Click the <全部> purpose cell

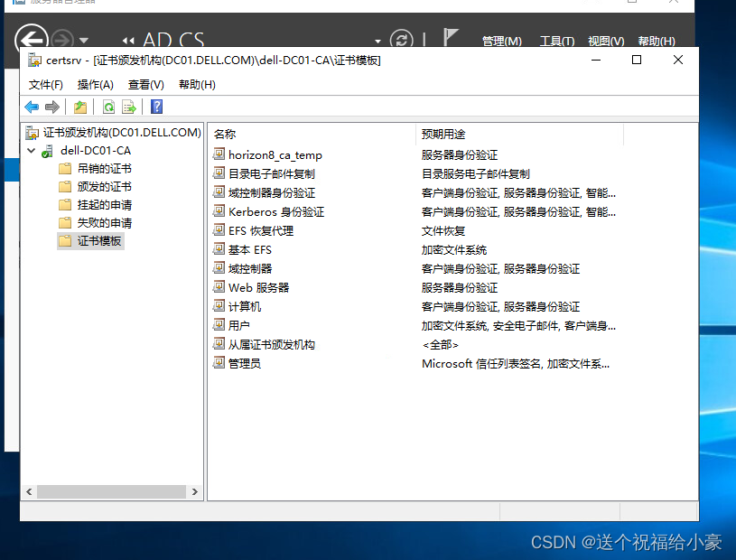click(440, 345)
